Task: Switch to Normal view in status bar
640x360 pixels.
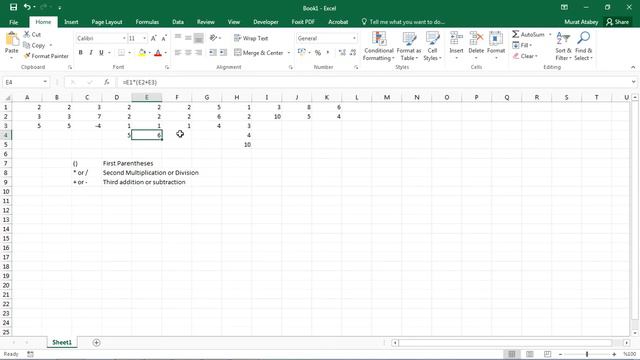Action: 512,354
